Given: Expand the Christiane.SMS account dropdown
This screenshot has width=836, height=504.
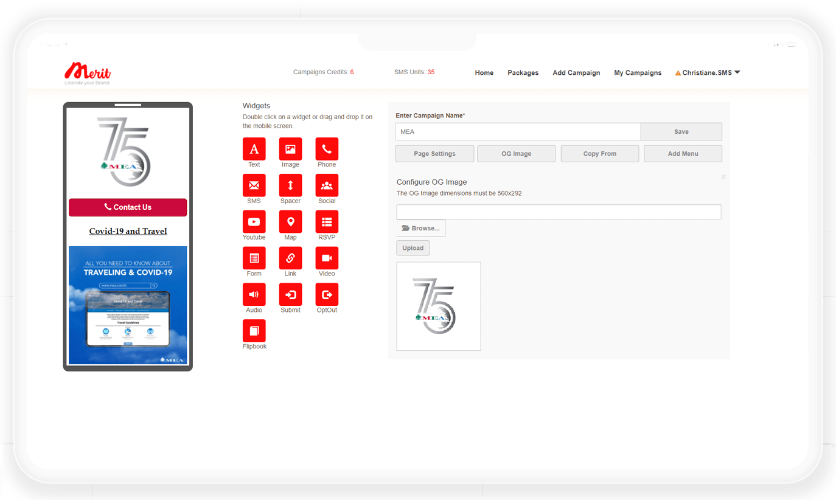Looking at the screenshot, I should [707, 73].
